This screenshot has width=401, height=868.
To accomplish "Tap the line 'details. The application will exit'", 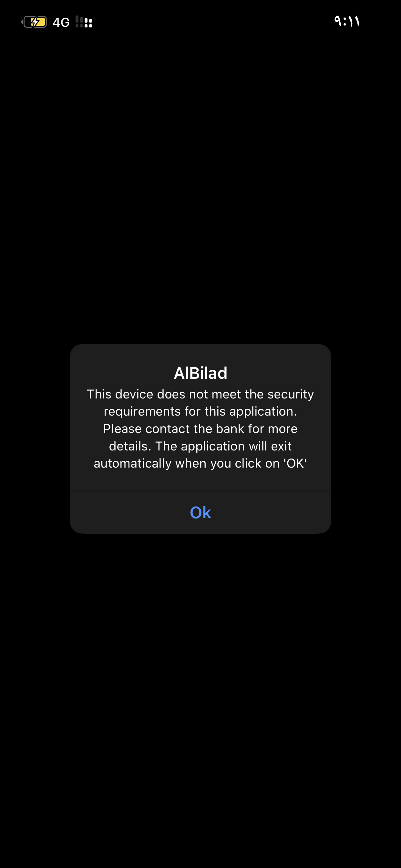I will click(200, 446).
